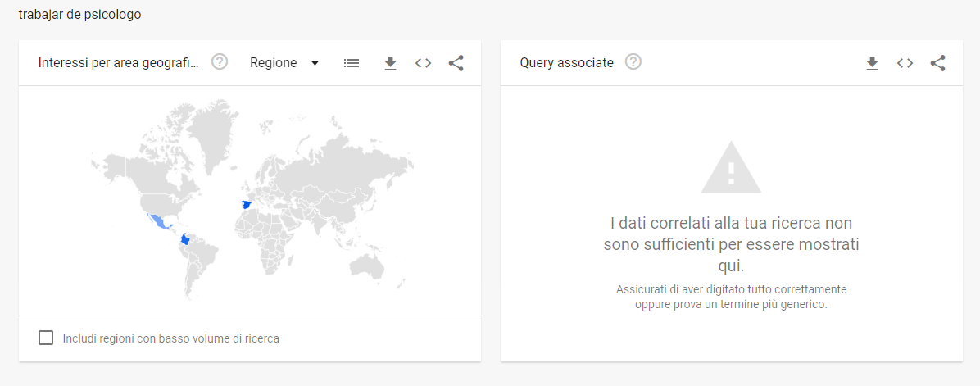
Task: Switch the geographic map to list view
Action: coord(352,63)
